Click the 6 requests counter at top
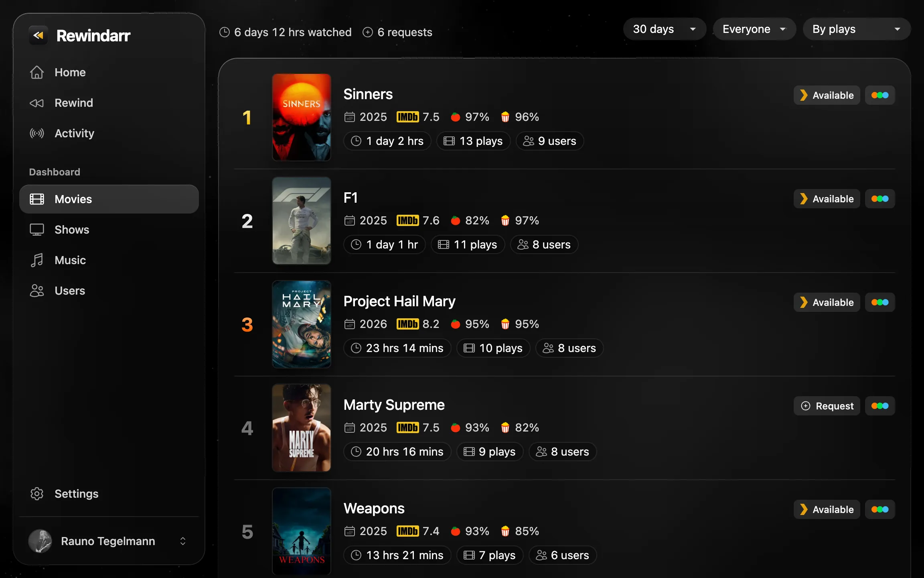This screenshot has height=578, width=924. tap(397, 32)
